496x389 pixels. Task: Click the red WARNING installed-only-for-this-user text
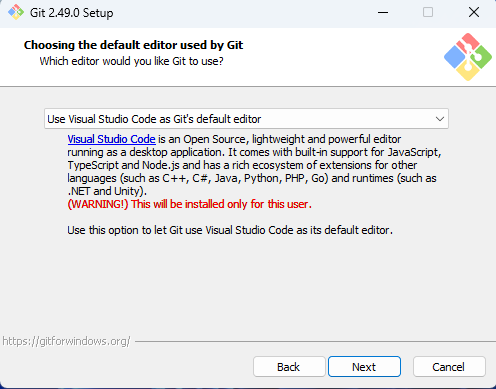point(189,204)
